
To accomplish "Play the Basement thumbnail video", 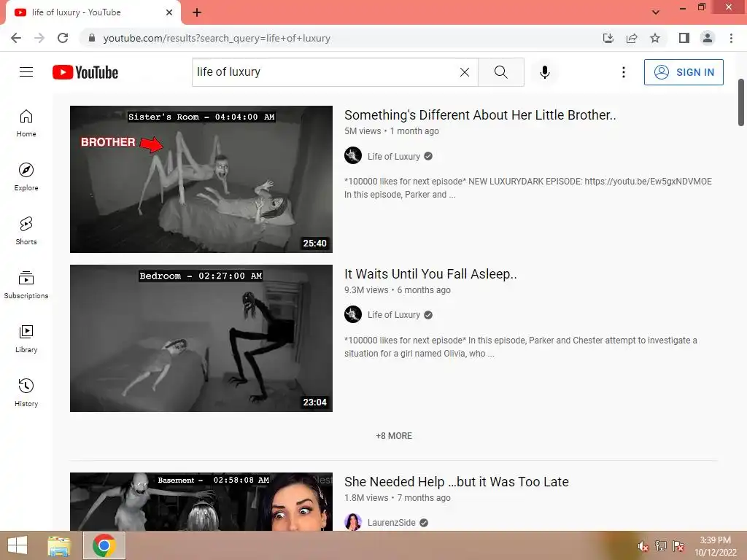I will click(x=201, y=502).
